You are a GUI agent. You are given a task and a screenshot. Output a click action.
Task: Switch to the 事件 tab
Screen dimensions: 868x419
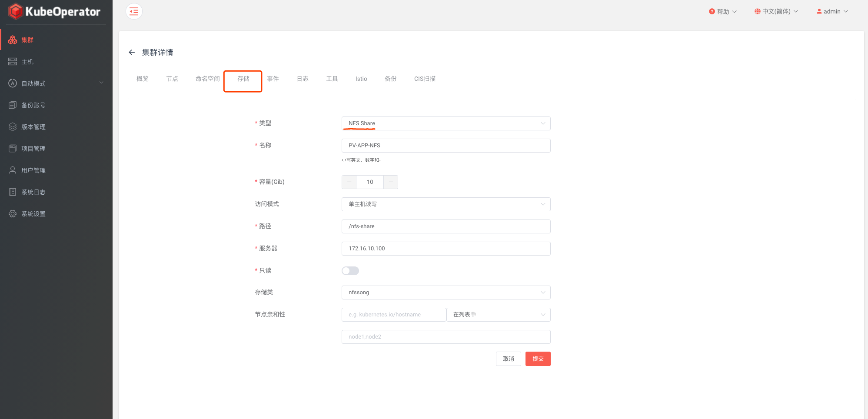(x=273, y=79)
